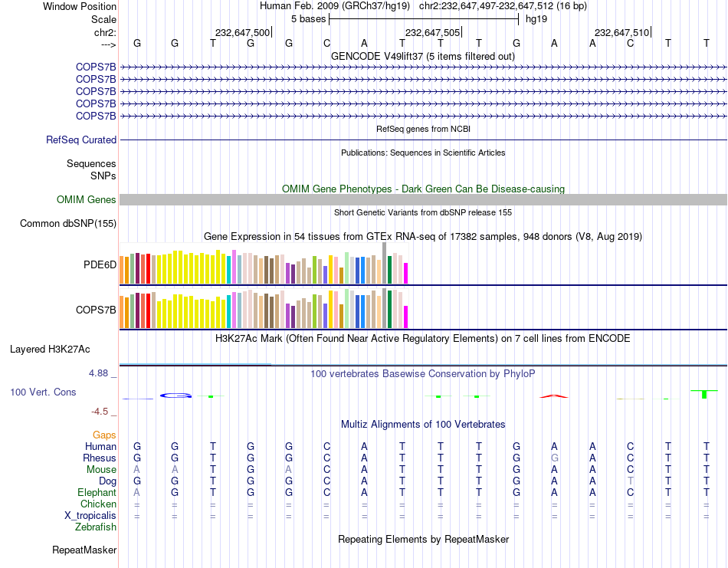Open the GENCODE V49lift37 track title
The height and width of the screenshot is (568, 728).
coord(422,56)
